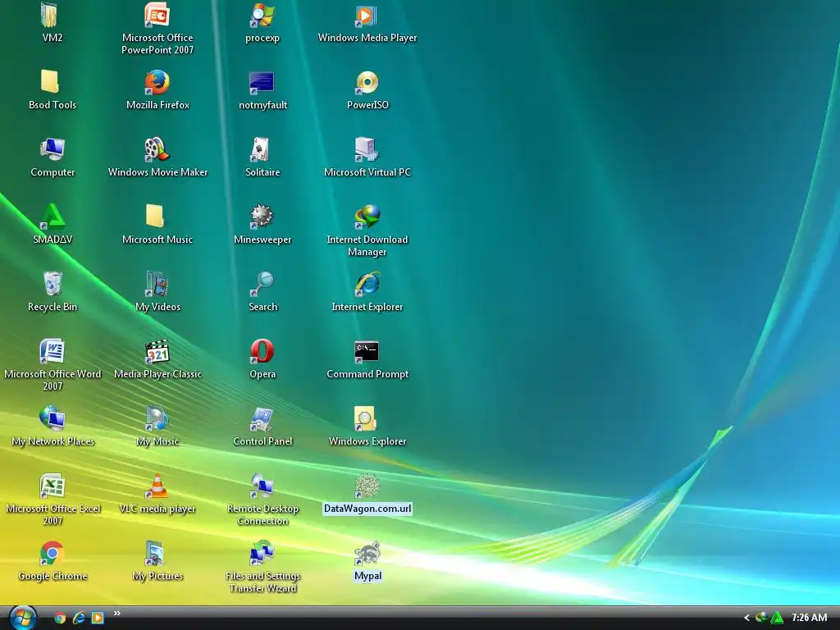Select the notmyfault shortcut
This screenshot has height=630, width=840.
262,82
